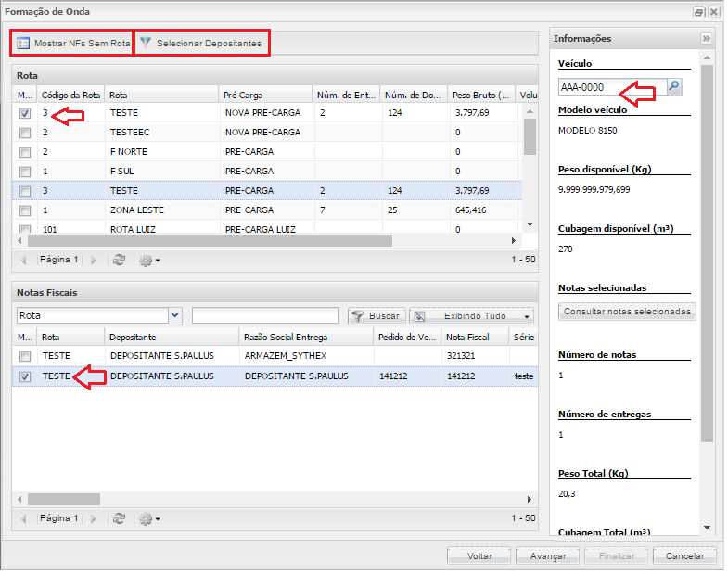The height and width of the screenshot is (574, 728).
Task: Check the TESTE PRE-CARGA route checkbox
Action: click(x=25, y=191)
